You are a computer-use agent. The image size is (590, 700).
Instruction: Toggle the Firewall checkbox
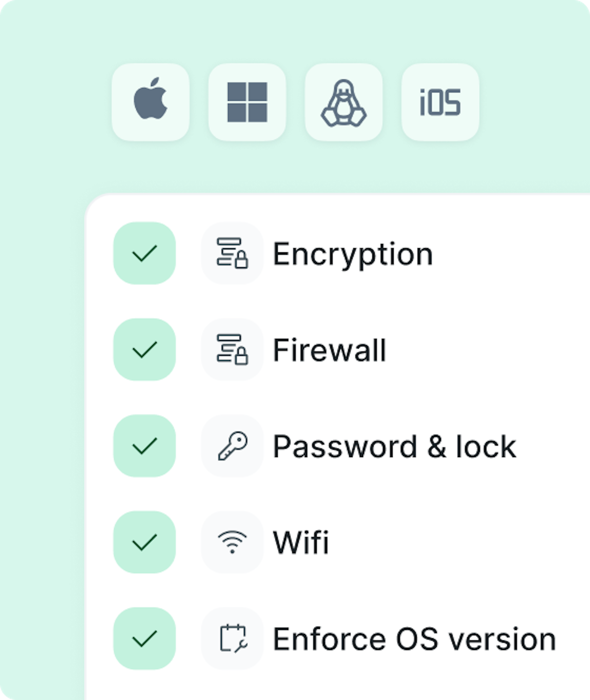click(x=144, y=350)
